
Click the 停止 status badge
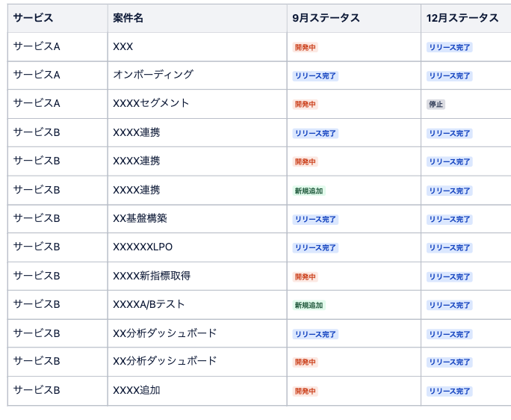coord(436,105)
